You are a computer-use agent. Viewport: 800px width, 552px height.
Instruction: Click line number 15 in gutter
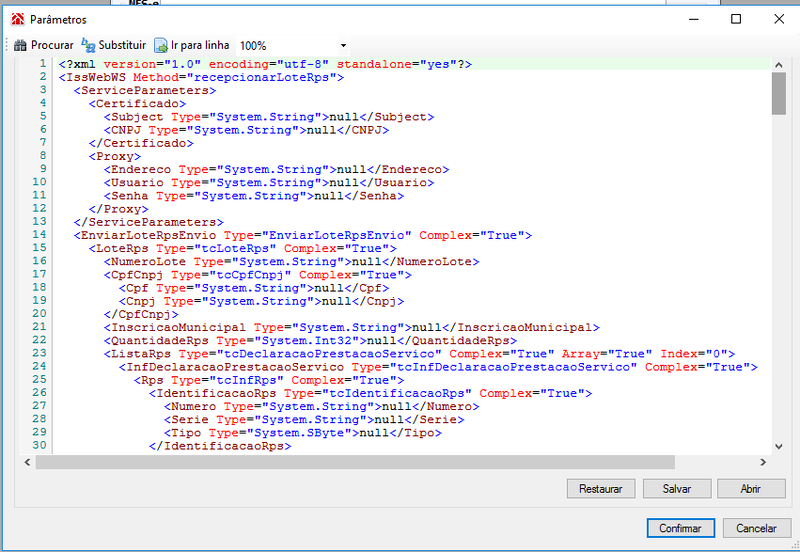tap(39, 247)
